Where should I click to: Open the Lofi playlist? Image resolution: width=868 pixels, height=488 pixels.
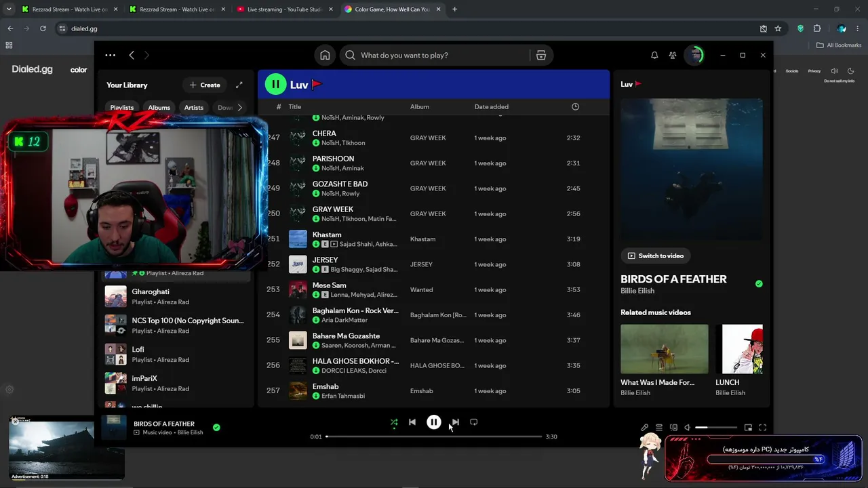176,354
